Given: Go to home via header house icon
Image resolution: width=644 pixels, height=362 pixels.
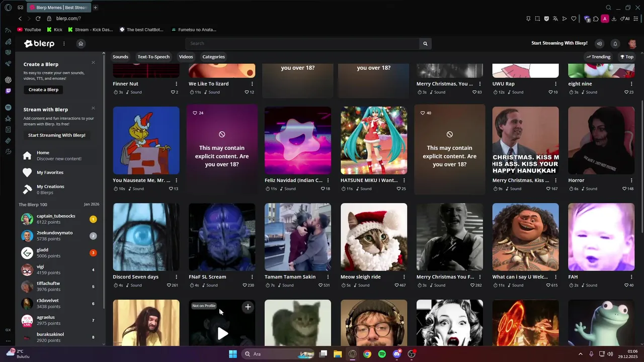Looking at the screenshot, I should pos(80,44).
